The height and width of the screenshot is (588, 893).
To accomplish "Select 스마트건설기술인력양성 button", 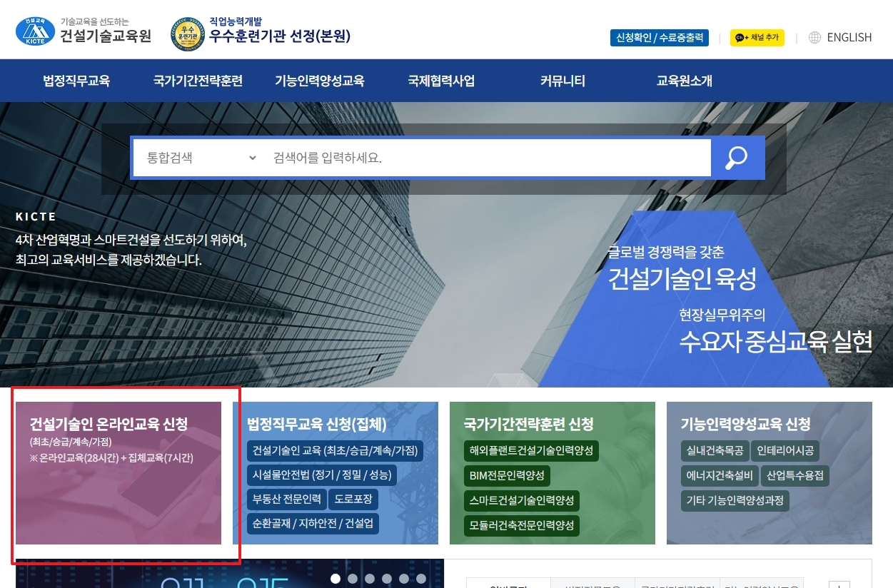I will click(x=522, y=500).
